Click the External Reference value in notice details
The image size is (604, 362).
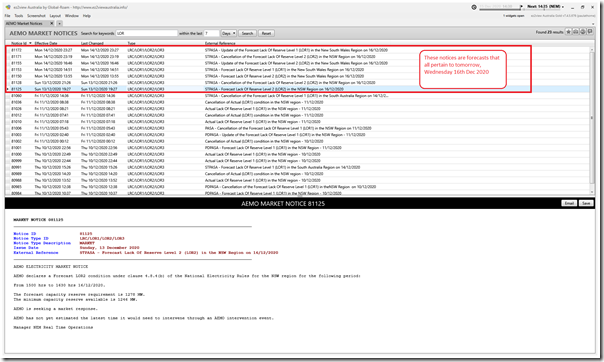pos(179,253)
